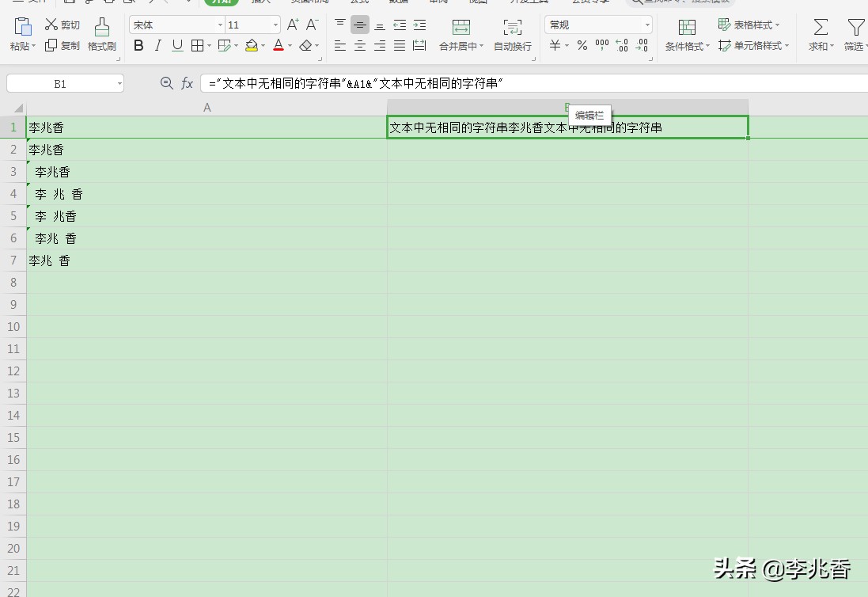
Task: Click the Sum (求和) sigma icon
Action: [x=821, y=27]
